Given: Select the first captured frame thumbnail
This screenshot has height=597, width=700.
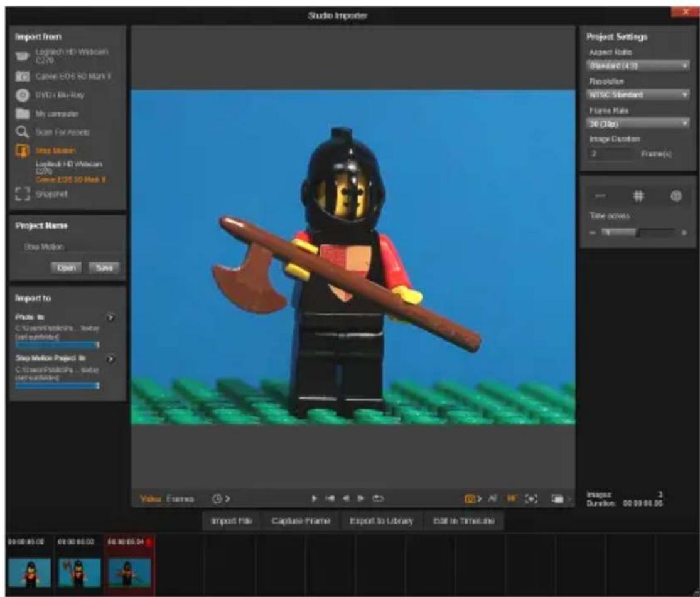Looking at the screenshot, I should [30, 573].
